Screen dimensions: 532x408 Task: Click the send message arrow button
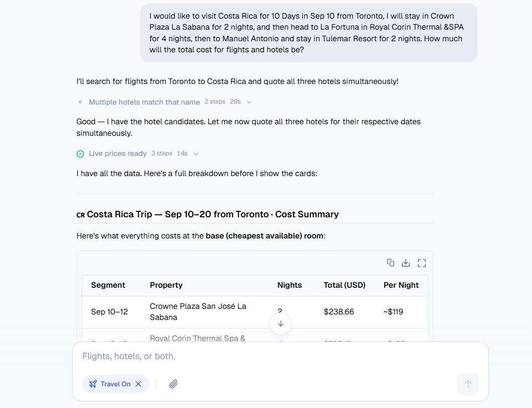click(x=468, y=384)
